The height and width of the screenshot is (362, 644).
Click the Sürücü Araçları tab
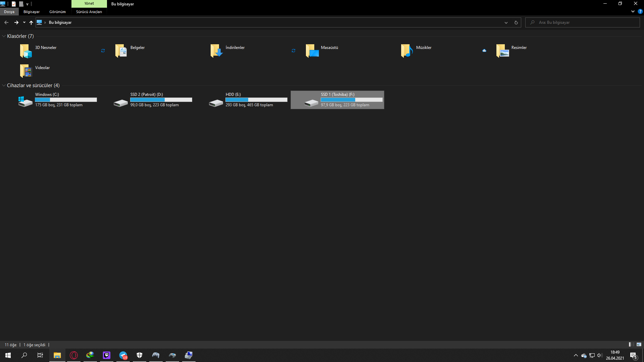click(x=89, y=12)
